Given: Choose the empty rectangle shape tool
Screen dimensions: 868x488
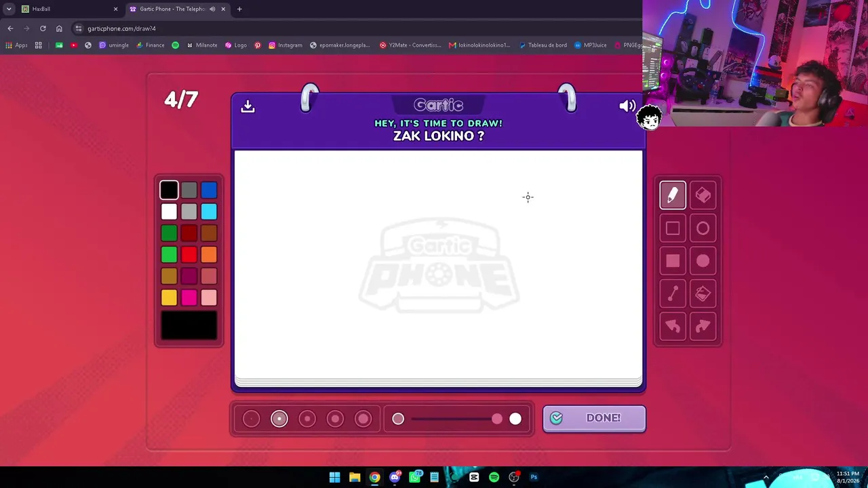Looking at the screenshot, I should pos(673,228).
